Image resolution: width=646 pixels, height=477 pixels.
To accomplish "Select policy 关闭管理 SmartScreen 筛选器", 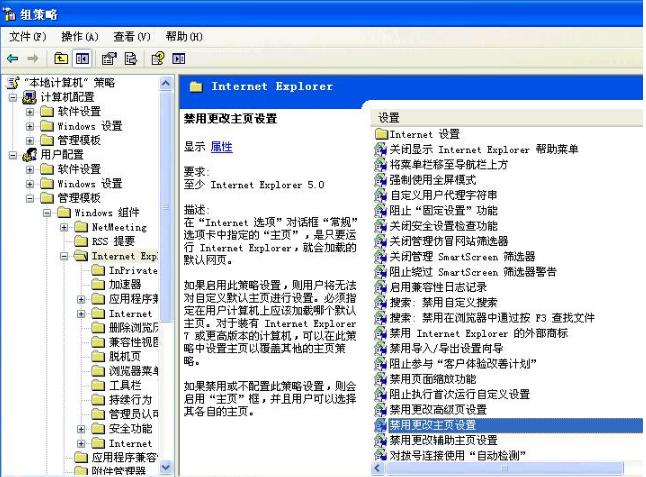I will pyautogui.click(x=462, y=256).
